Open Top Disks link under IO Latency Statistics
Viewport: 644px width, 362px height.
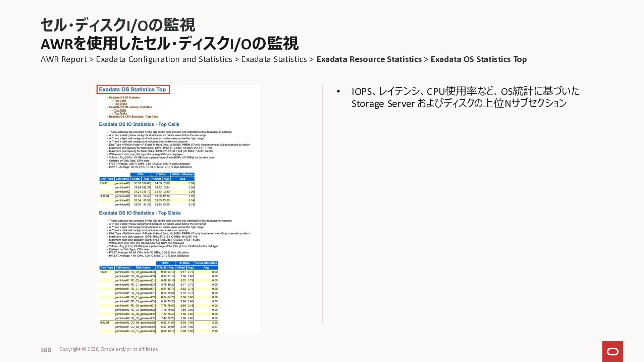click(120, 113)
